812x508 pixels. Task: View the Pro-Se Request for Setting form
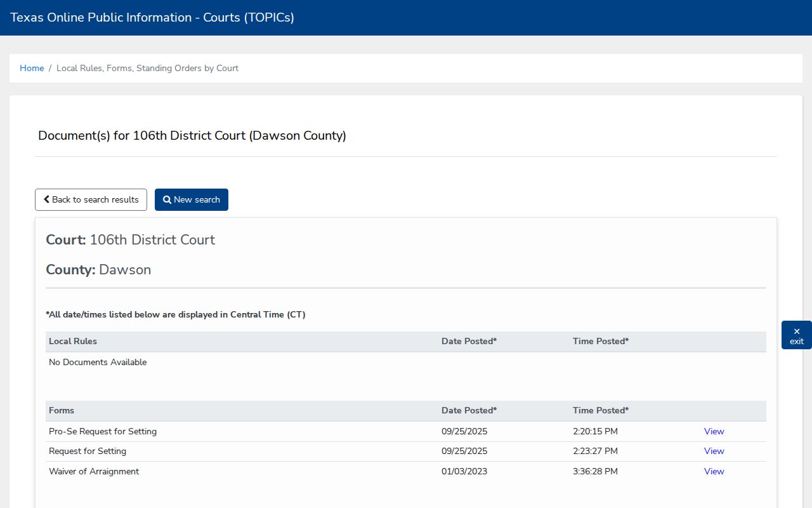tap(714, 431)
